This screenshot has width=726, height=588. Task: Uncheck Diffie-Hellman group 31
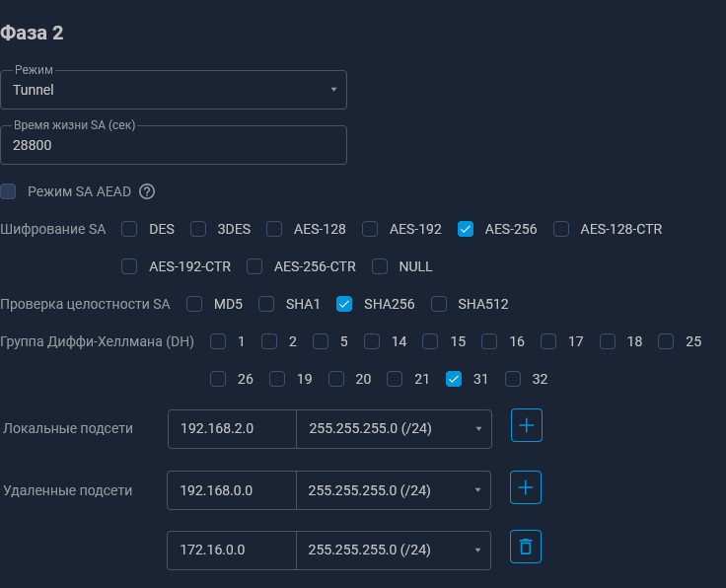[454, 379]
